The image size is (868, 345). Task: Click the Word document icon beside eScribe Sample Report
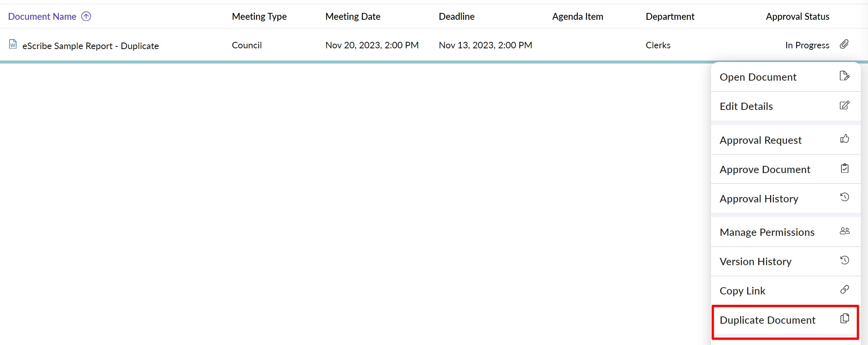13,45
